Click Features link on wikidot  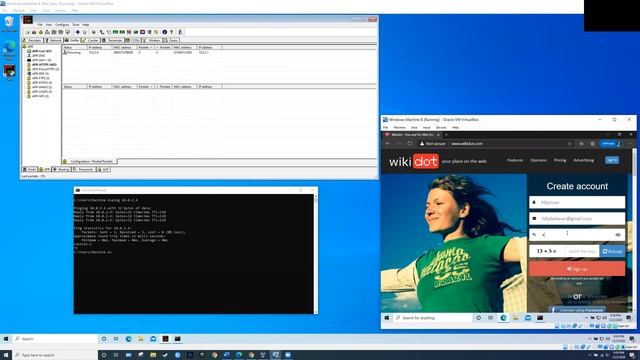[x=515, y=160]
